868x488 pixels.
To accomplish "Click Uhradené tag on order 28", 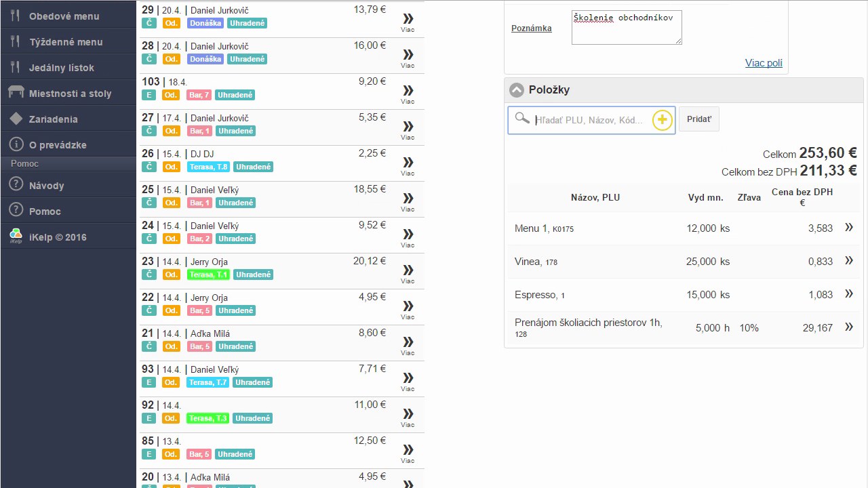I will click(x=247, y=59).
